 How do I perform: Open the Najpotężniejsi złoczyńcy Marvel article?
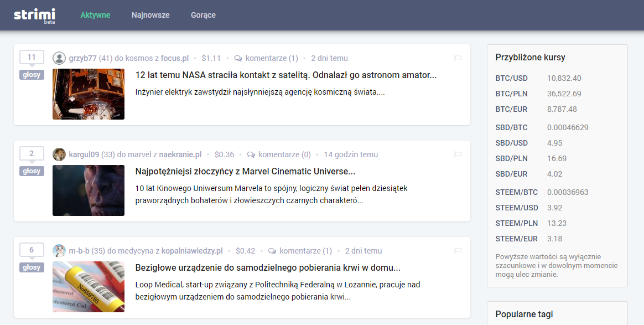(x=245, y=172)
